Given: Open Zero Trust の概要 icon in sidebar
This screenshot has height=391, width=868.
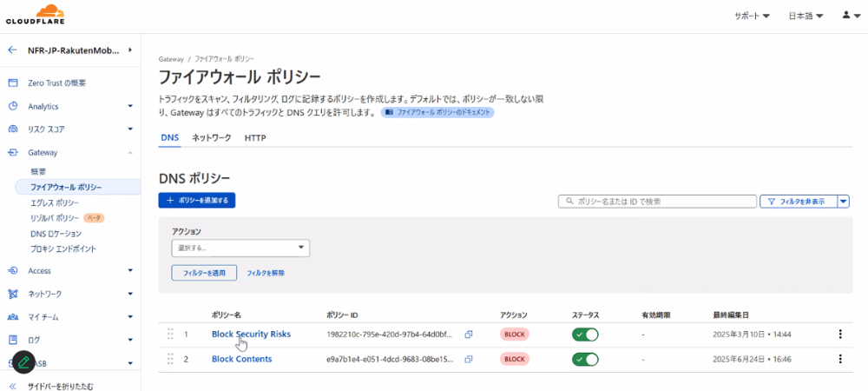Looking at the screenshot, I should click(13, 83).
